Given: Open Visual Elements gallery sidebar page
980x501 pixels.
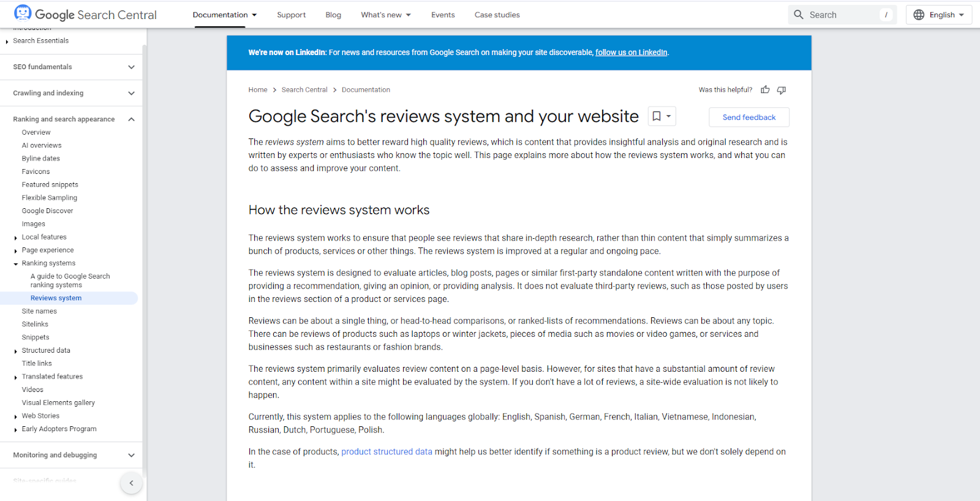Looking at the screenshot, I should (58, 403).
